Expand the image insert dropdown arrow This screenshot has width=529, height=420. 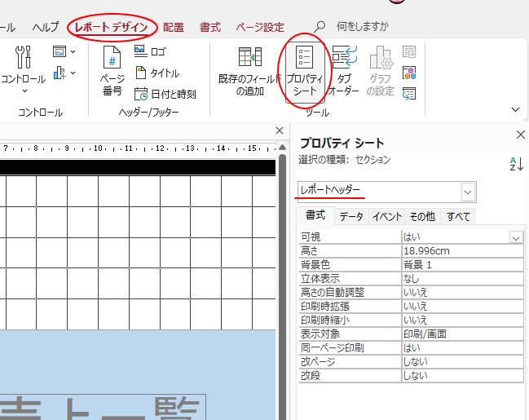click(x=73, y=51)
